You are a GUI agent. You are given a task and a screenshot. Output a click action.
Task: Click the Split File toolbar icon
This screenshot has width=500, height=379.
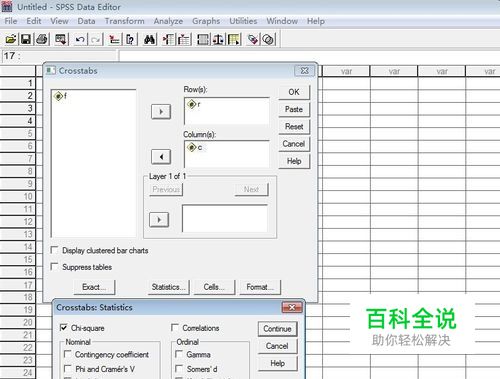(x=203, y=40)
